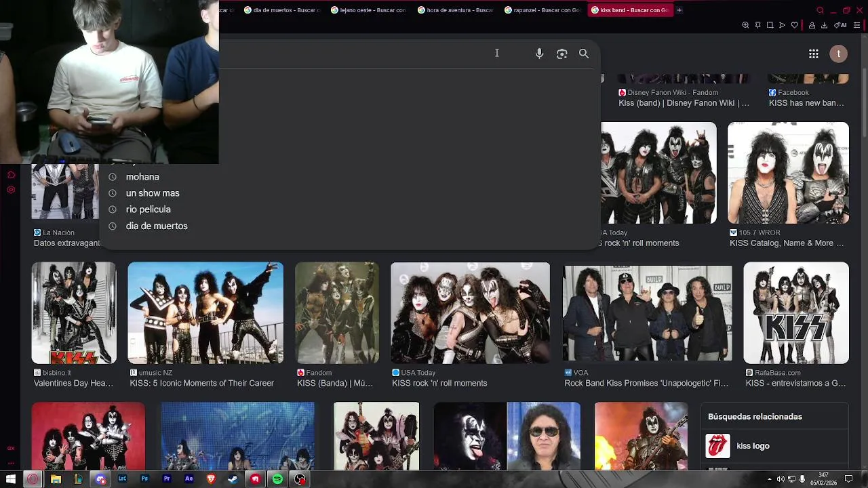Click the pin icon in the browser toolbar
The width and height of the screenshot is (868, 488).
tap(757, 25)
